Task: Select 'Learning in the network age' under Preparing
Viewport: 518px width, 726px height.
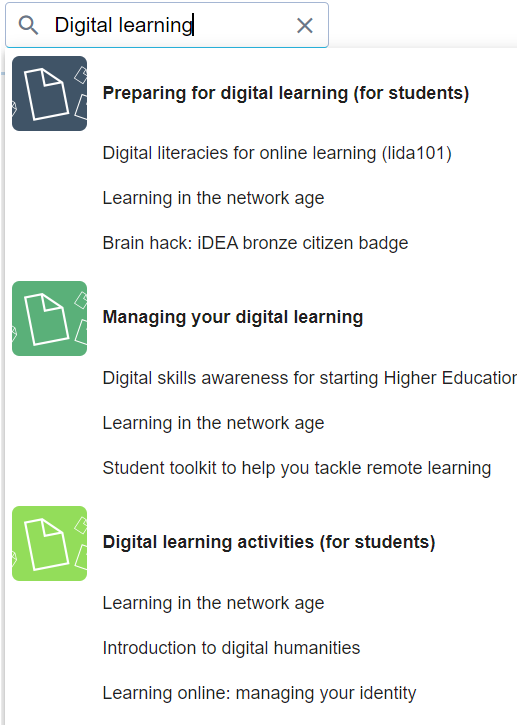Action: [x=213, y=198]
